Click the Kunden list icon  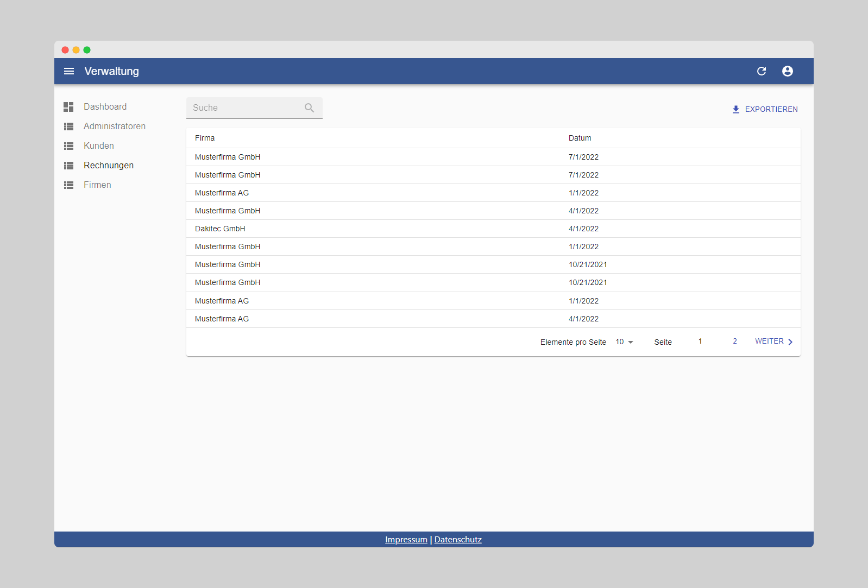coord(68,146)
